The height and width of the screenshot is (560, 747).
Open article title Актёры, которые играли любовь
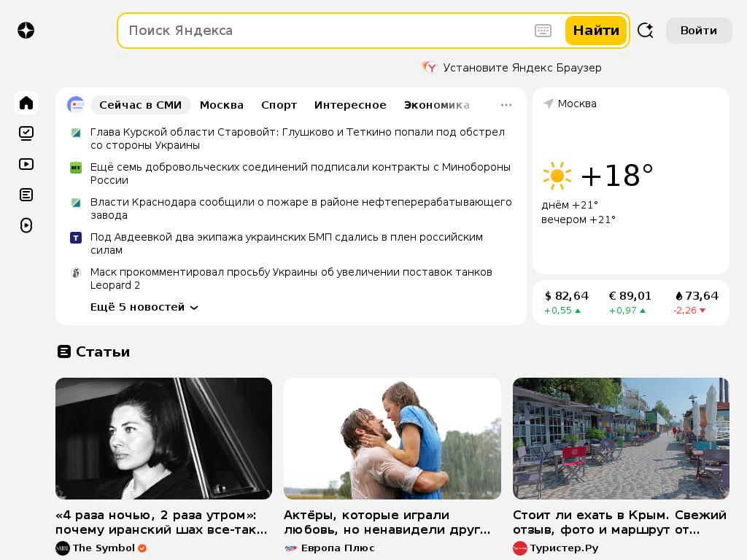pyautogui.click(x=387, y=522)
